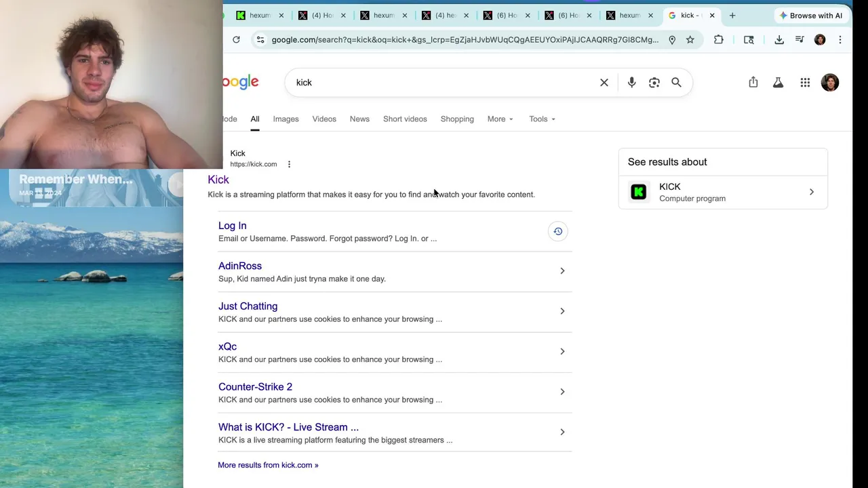Open the Kick main result title

[x=218, y=180]
